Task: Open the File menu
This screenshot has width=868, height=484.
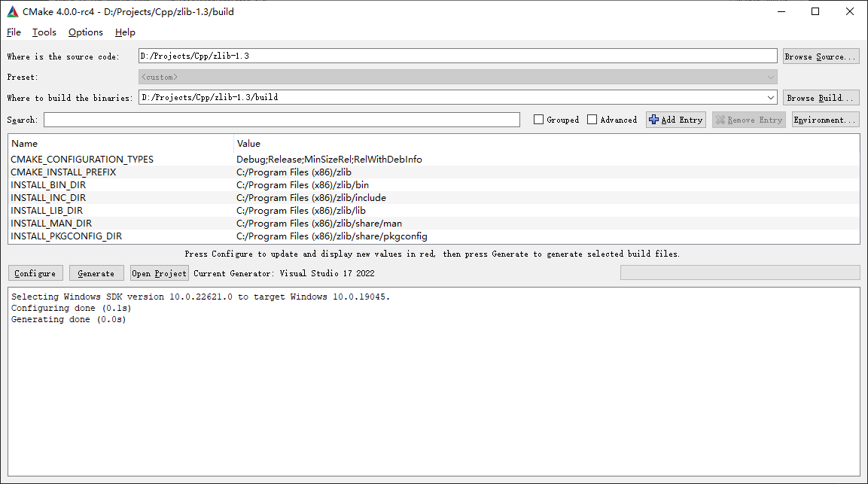Action: (x=14, y=32)
